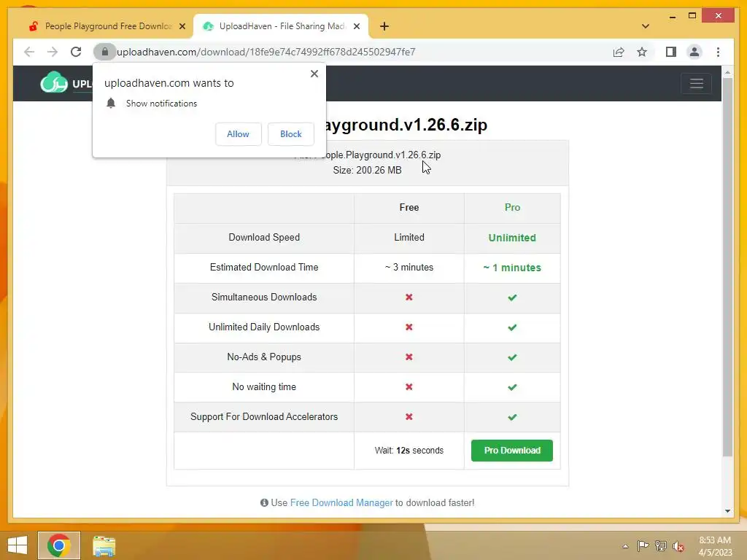Click the network tray icon
Screen dimensions: 747x560
tap(660, 545)
